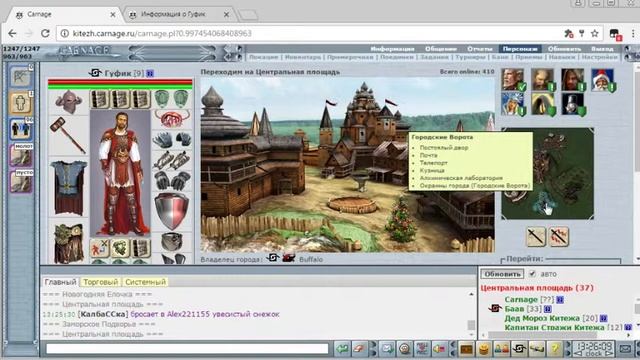This screenshot has width=640, height=360.
Task: Click the gold coins icon in toolbar
Action: click(484, 349)
